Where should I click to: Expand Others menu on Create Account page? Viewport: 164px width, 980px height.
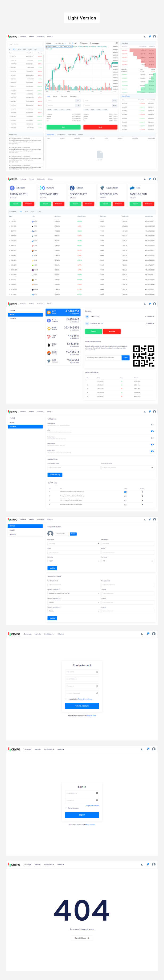(60, 634)
